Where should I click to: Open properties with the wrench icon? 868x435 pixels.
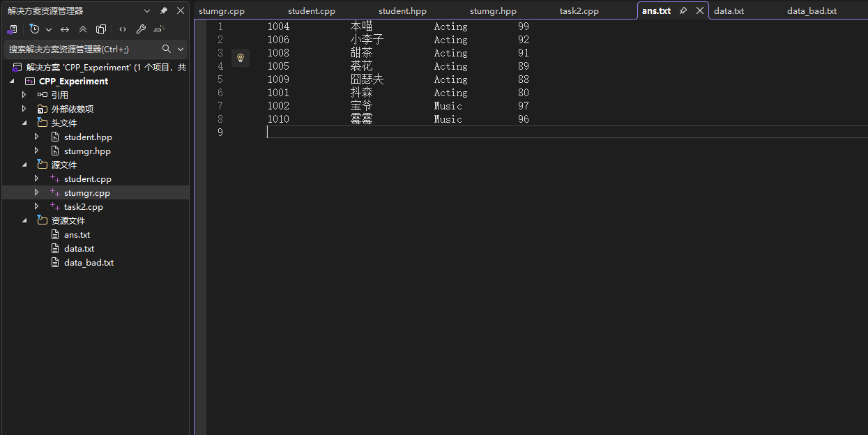141,29
